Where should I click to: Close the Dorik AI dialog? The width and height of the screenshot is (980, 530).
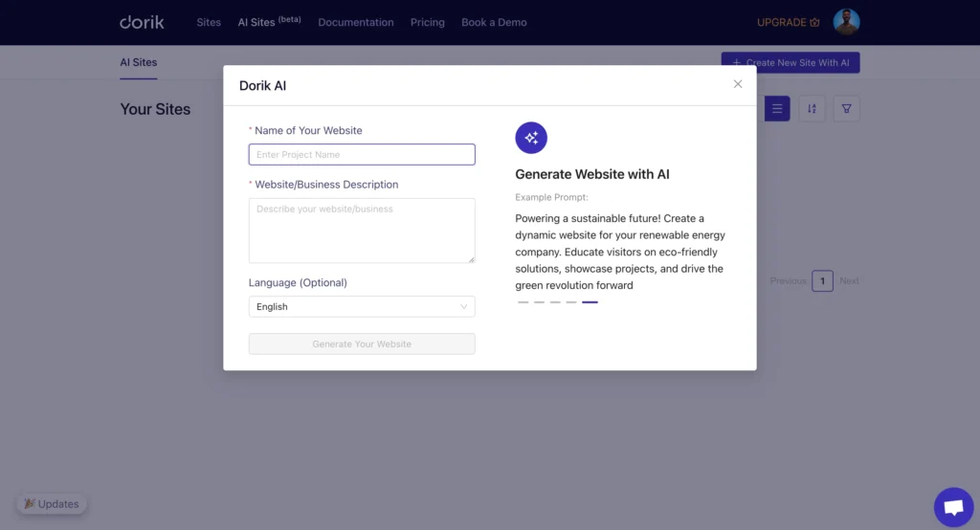pos(738,84)
